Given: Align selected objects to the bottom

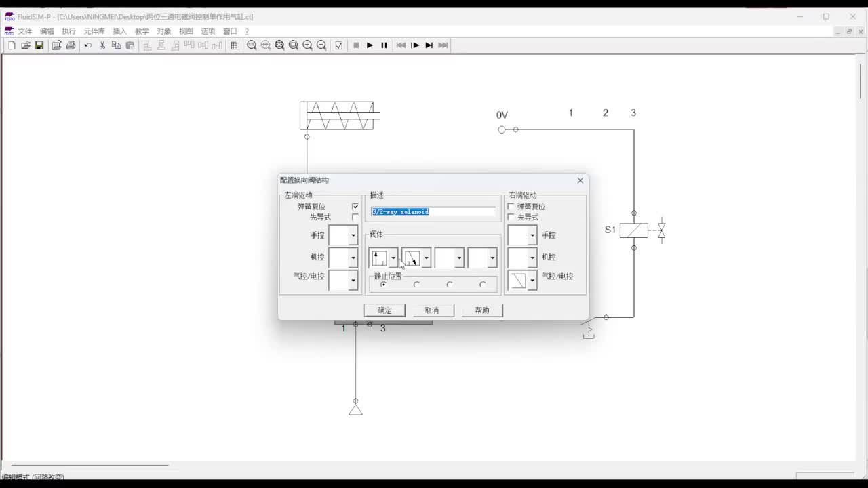Looking at the screenshot, I should [217, 45].
